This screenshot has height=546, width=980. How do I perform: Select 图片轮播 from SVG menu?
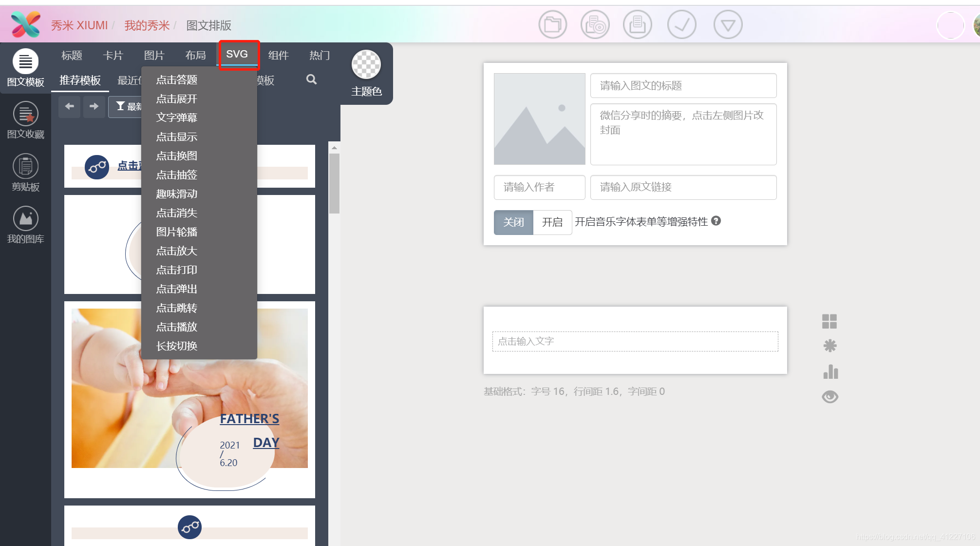[x=176, y=232]
